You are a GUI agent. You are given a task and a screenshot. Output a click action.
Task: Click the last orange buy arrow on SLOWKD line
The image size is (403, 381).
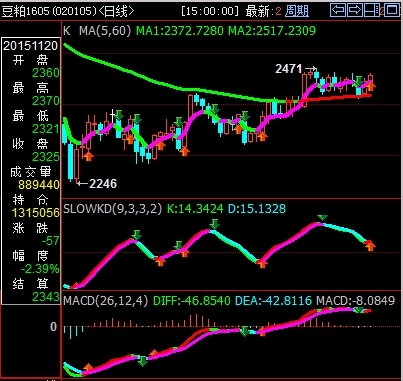(x=370, y=246)
